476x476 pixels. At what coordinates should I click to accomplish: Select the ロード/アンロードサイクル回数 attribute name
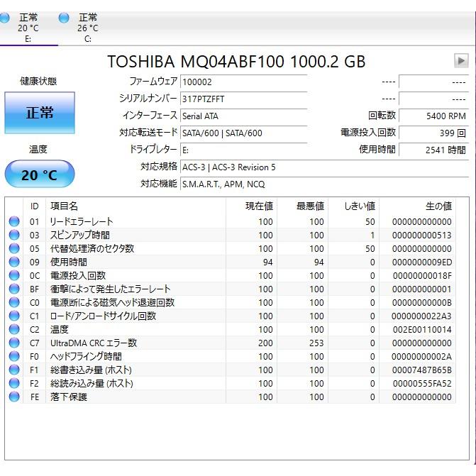tap(103, 316)
